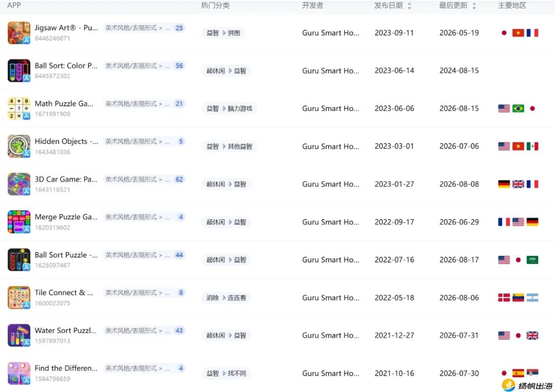Click the 美术风格/表现形式 tag for Merge Puzzle
The width and height of the screenshot is (555, 392).
137,217
